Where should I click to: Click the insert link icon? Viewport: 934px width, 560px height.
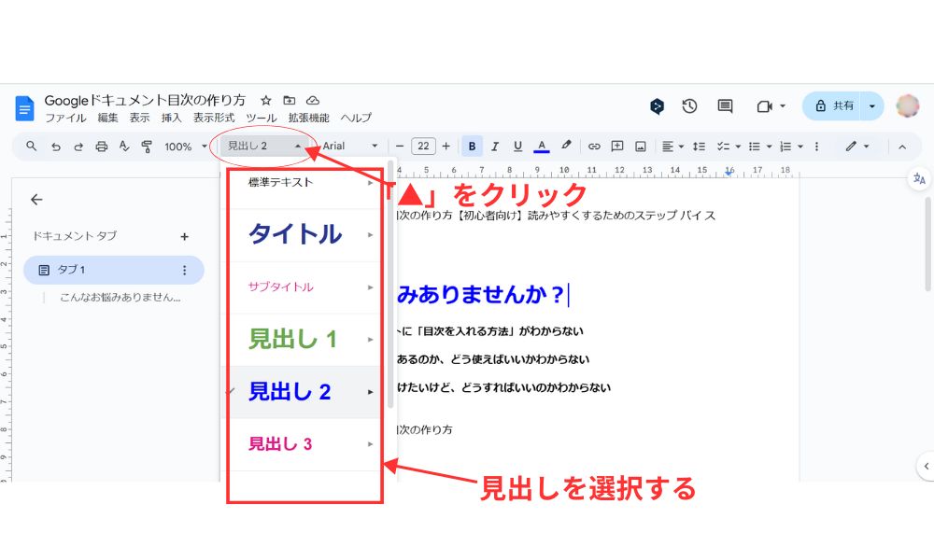[594, 147]
